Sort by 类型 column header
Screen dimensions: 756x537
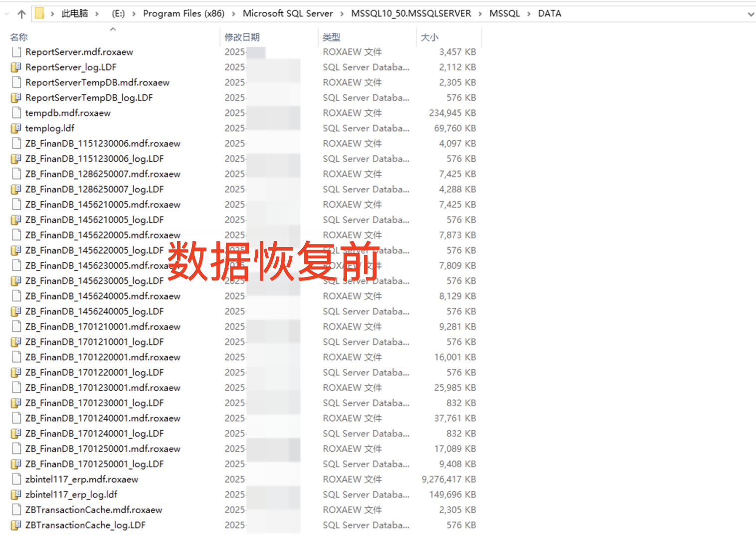331,37
